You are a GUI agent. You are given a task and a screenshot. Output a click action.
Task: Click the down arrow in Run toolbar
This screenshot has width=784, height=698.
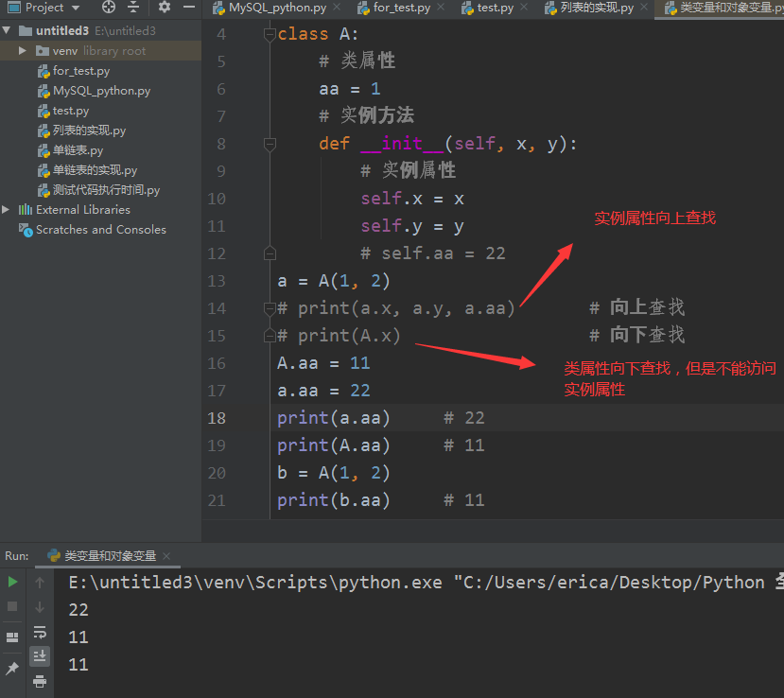(x=40, y=607)
